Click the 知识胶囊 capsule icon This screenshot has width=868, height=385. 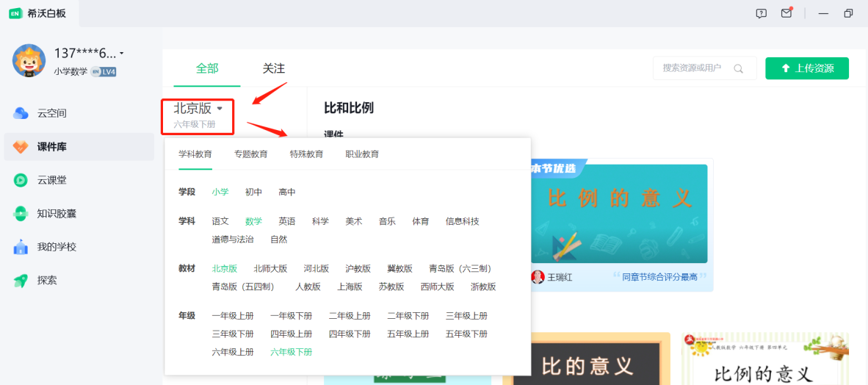pyautogui.click(x=21, y=214)
